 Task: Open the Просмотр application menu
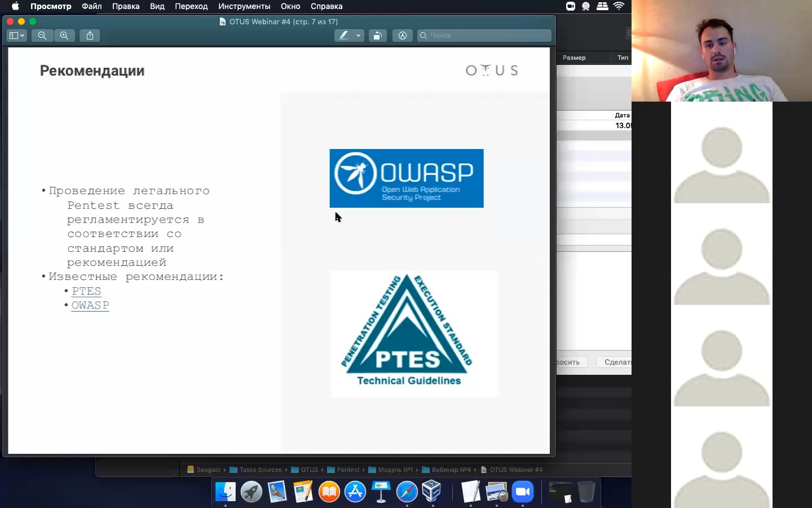click(51, 6)
